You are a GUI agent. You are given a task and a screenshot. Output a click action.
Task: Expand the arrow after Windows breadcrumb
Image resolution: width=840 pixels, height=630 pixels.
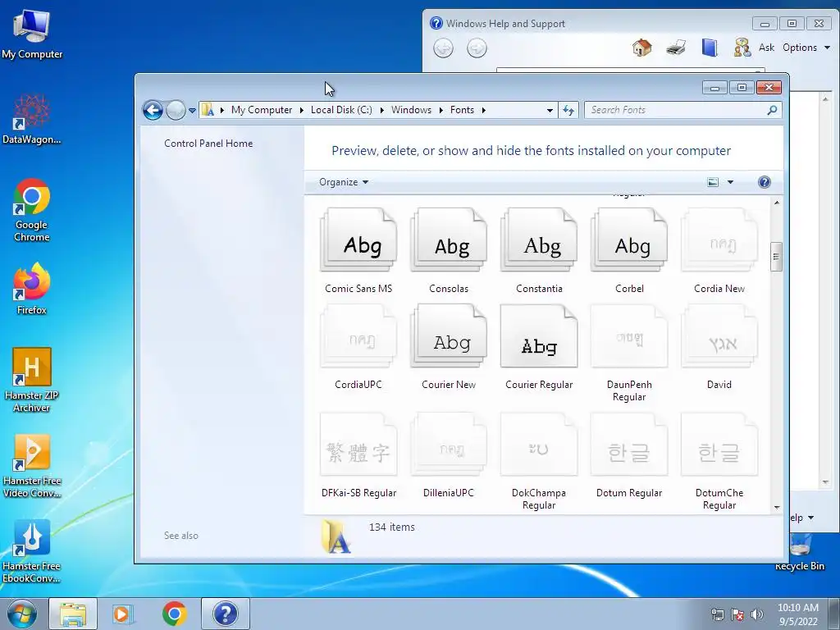click(x=441, y=111)
